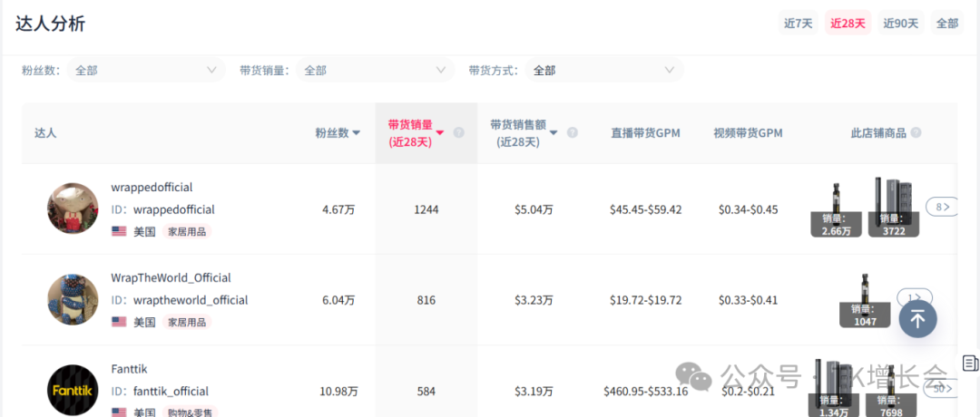Open Fanttik creator logo avatar

tap(73, 391)
